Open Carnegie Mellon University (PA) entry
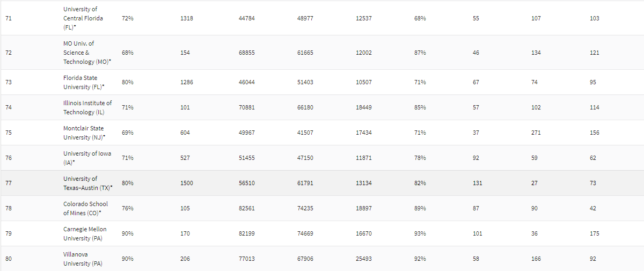 coord(85,233)
